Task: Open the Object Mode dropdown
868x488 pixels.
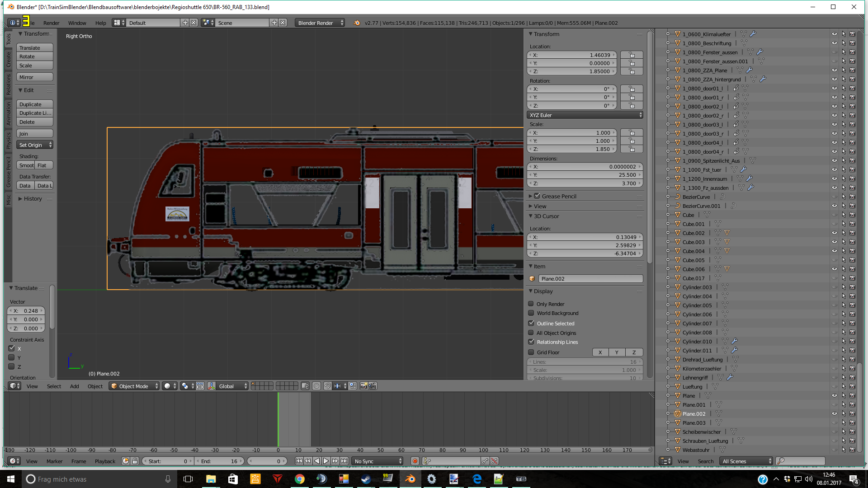Action: [134, 386]
